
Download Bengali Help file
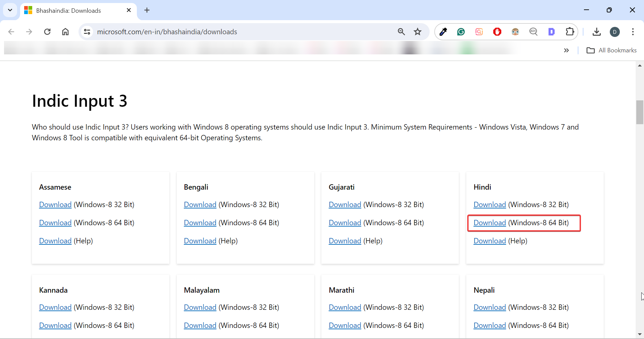200,241
